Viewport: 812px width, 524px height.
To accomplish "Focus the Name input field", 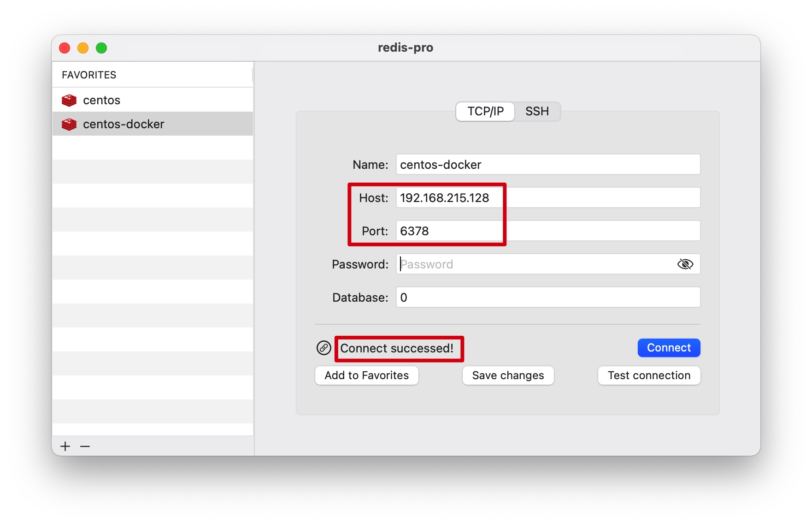I will point(548,165).
